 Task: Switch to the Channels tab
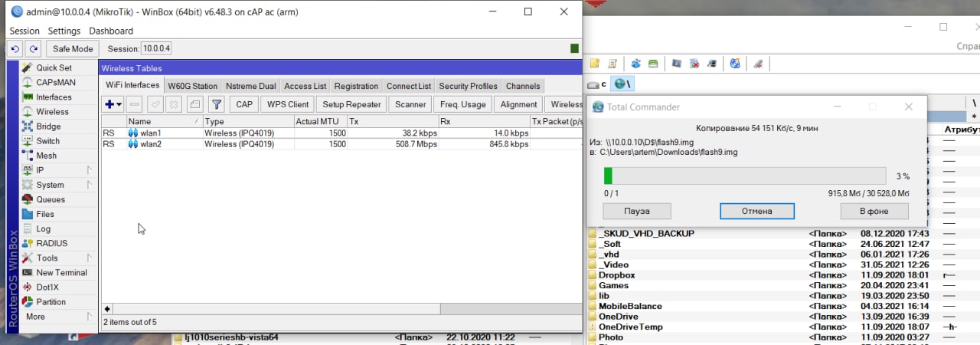(x=523, y=86)
